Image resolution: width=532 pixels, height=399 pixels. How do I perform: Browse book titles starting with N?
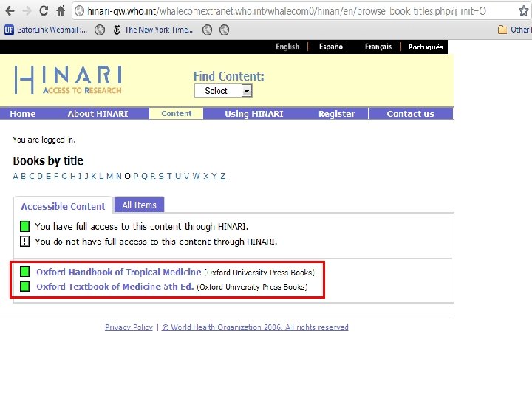[118, 176]
